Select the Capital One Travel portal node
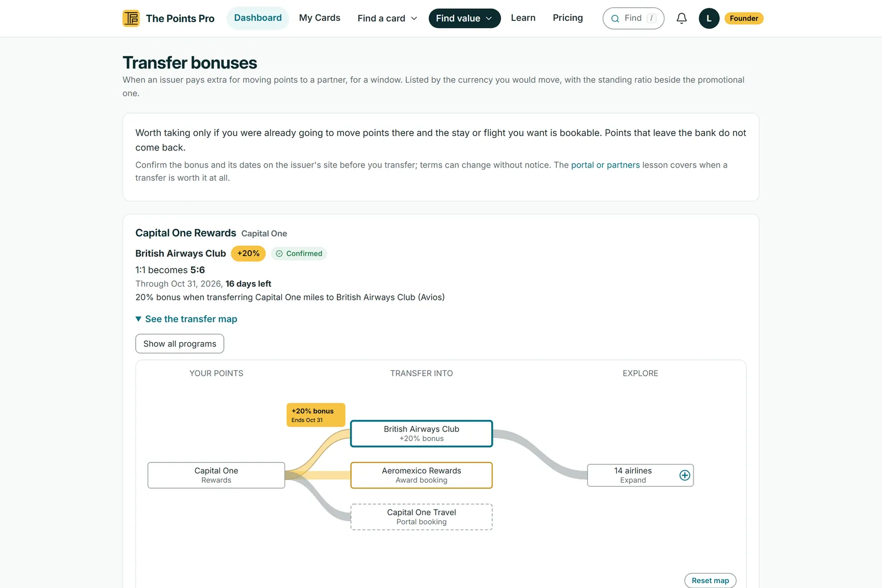The height and width of the screenshot is (588, 882). pos(421,517)
